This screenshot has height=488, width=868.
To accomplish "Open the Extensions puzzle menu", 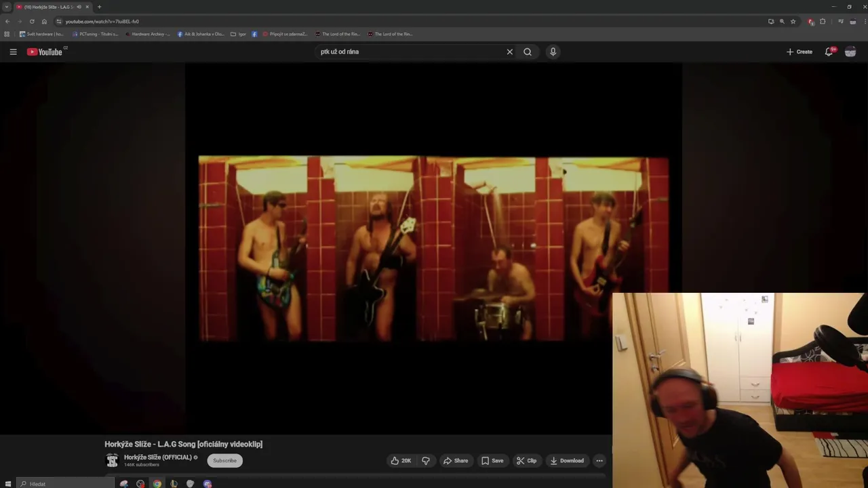I will (823, 22).
